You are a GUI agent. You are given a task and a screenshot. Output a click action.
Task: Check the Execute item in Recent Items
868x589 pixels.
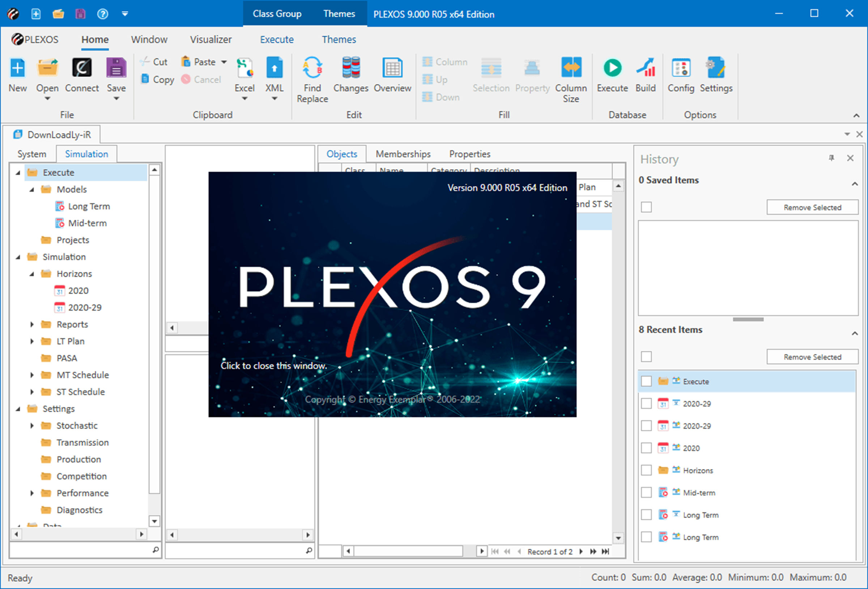coord(646,381)
